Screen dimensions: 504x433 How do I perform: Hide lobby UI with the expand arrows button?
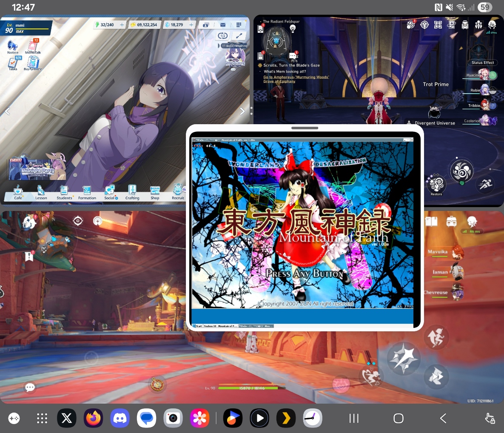(239, 36)
